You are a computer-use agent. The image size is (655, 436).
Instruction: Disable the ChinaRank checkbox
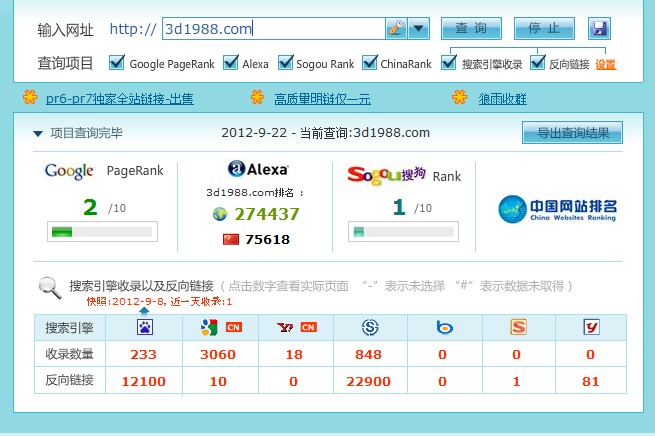point(369,63)
